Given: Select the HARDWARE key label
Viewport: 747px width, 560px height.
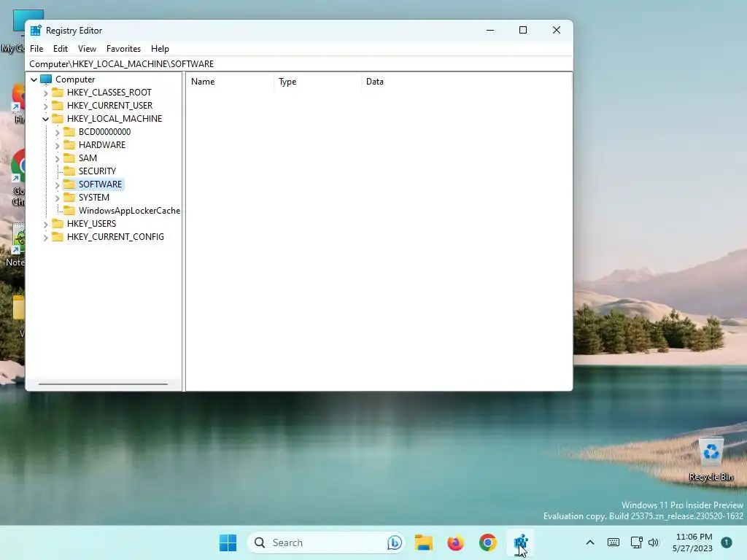Looking at the screenshot, I should (x=102, y=145).
